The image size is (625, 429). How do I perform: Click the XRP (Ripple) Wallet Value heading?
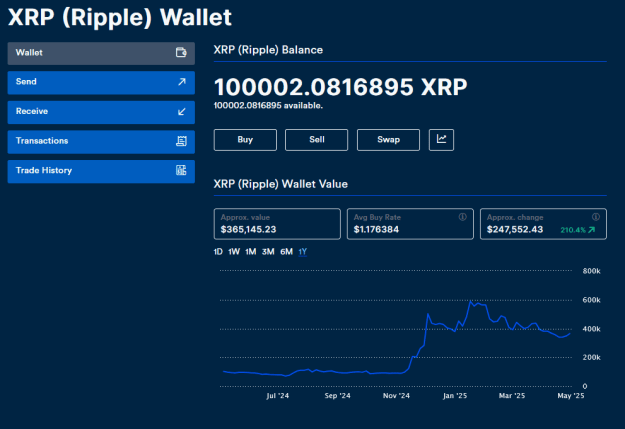281,184
